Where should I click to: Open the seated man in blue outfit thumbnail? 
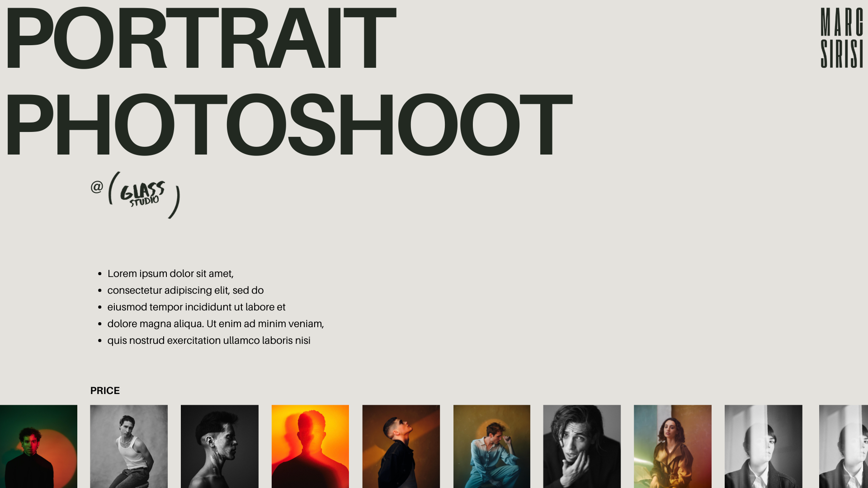[492, 446]
